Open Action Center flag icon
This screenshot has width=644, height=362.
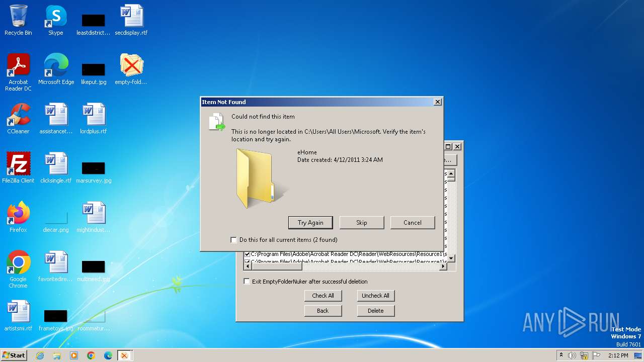point(596,355)
